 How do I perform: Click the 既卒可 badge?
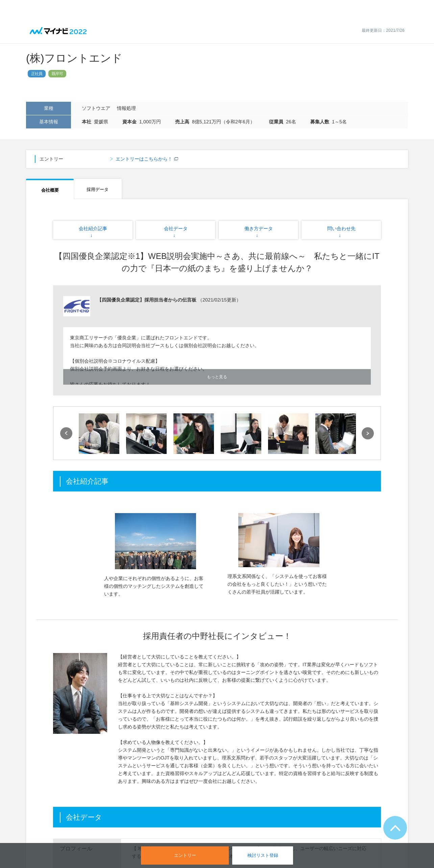(x=57, y=74)
